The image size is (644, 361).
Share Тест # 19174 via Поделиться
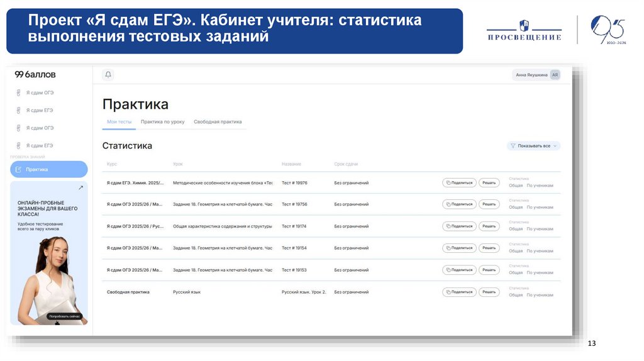(459, 226)
